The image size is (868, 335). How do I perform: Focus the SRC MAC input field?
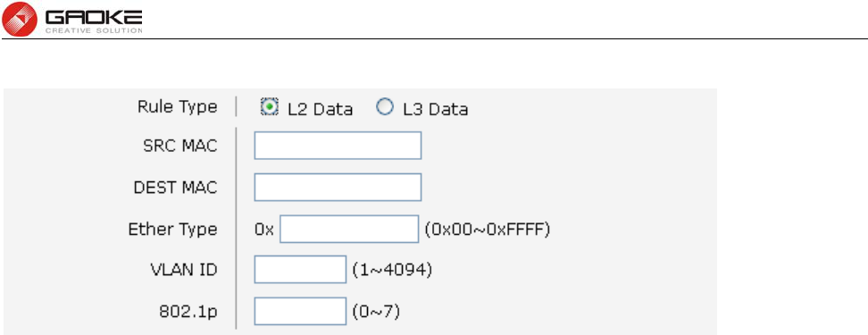click(338, 146)
